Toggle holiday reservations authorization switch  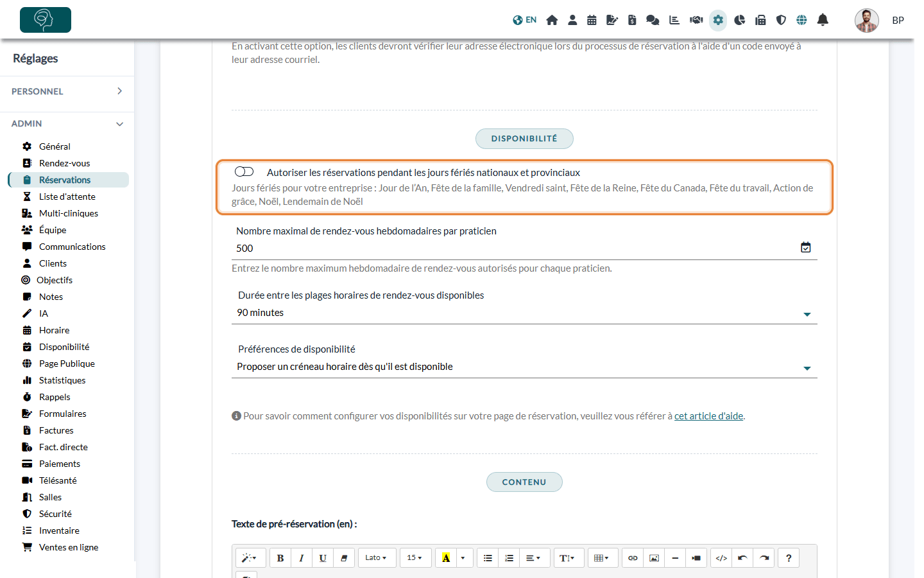coord(244,171)
